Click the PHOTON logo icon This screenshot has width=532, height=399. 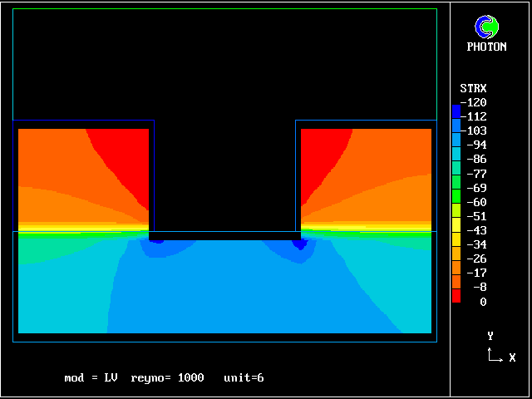[x=486, y=27]
